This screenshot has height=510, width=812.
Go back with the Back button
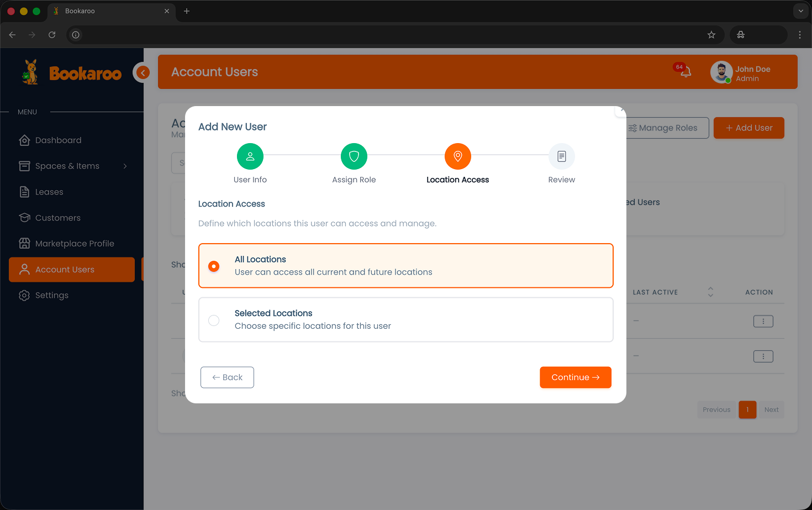point(227,377)
